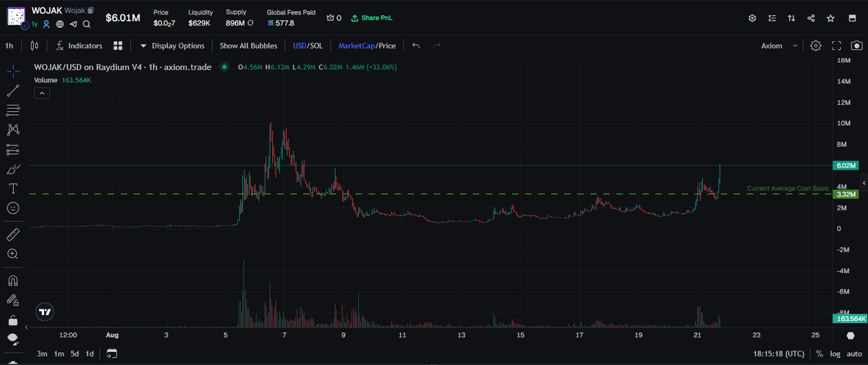The width and height of the screenshot is (868, 365).
Task: Redo the chart action
Action: tap(436, 46)
